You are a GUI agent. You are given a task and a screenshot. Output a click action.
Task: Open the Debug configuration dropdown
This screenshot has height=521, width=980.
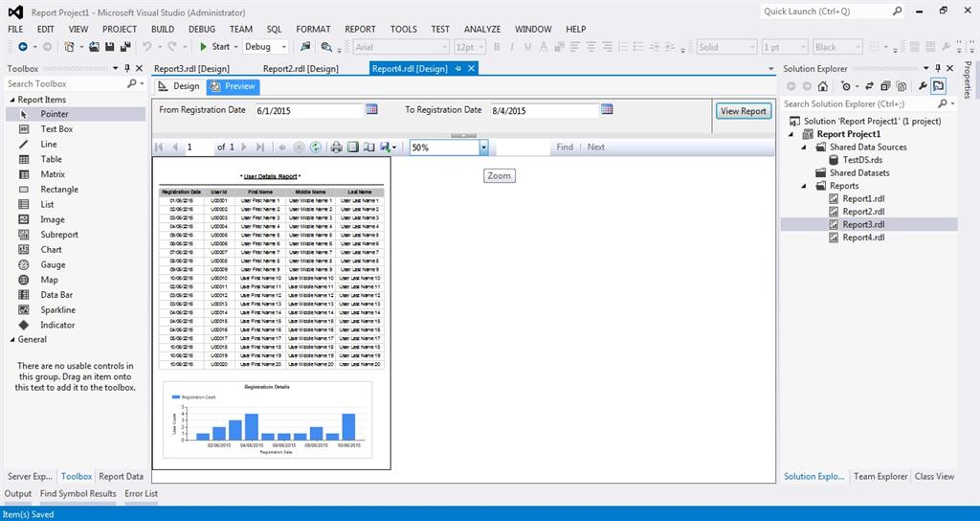283,47
